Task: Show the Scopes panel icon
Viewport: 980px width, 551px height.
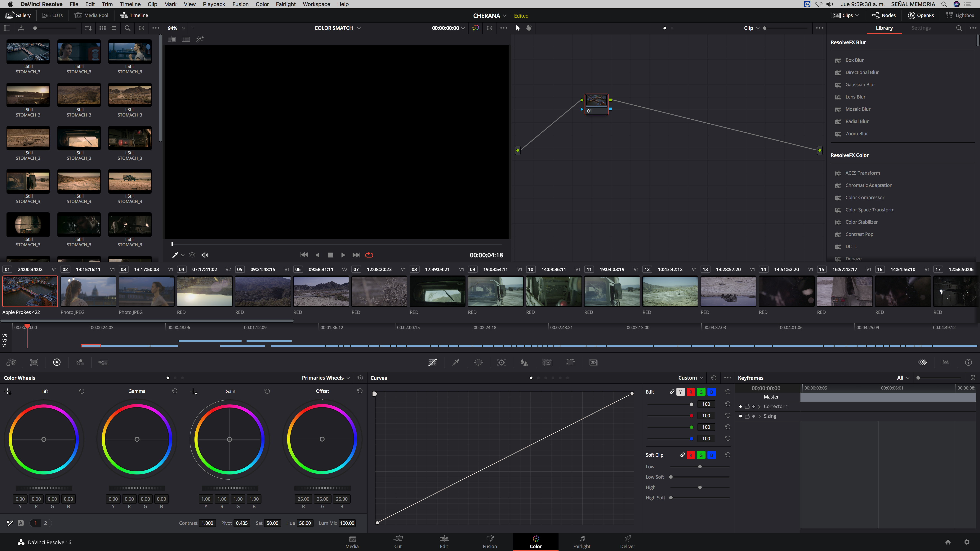Action: 945,362
